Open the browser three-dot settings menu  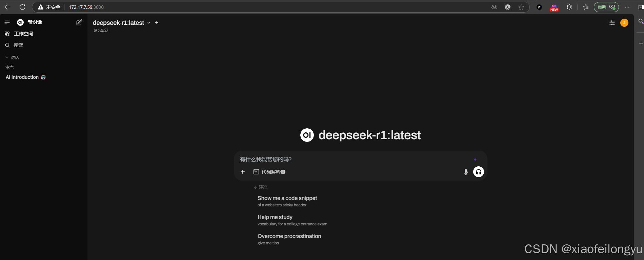point(627,7)
